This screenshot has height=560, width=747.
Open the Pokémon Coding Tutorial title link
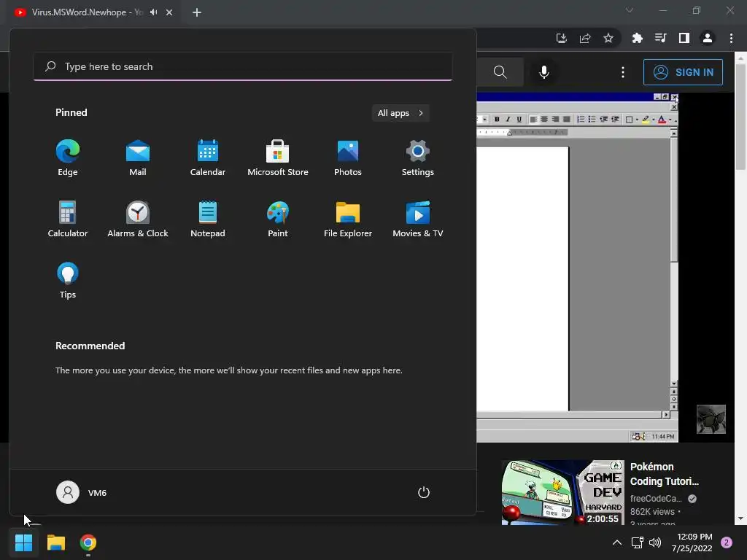pos(665,474)
